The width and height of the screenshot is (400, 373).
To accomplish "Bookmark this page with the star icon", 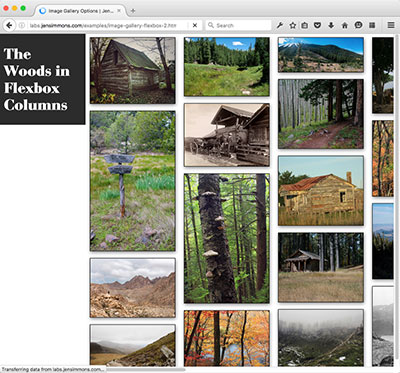I will tap(292, 25).
